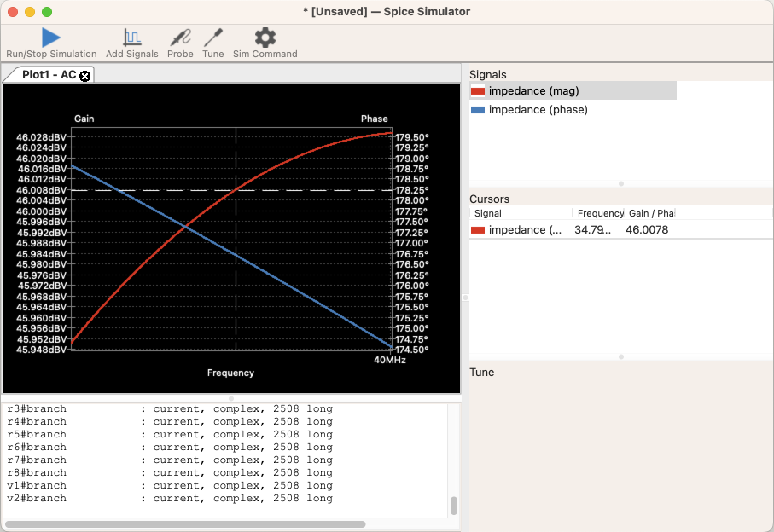The height and width of the screenshot is (532, 774).
Task: Open Sim Command gear settings
Action: tap(265, 38)
